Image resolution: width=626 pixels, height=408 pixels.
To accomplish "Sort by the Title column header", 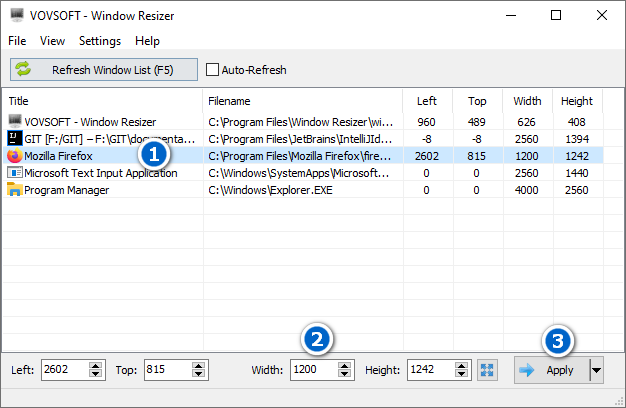I will [x=103, y=101].
